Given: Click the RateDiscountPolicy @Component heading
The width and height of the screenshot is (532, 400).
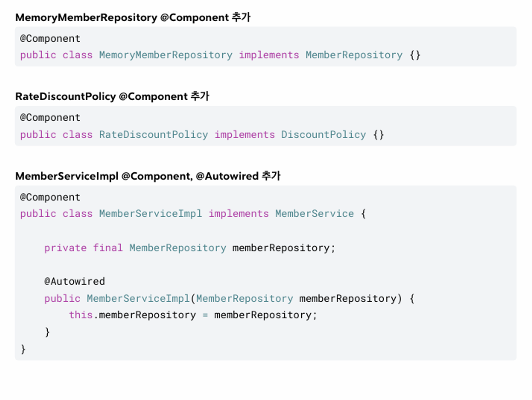Looking at the screenshot, I should pos(112,97).
